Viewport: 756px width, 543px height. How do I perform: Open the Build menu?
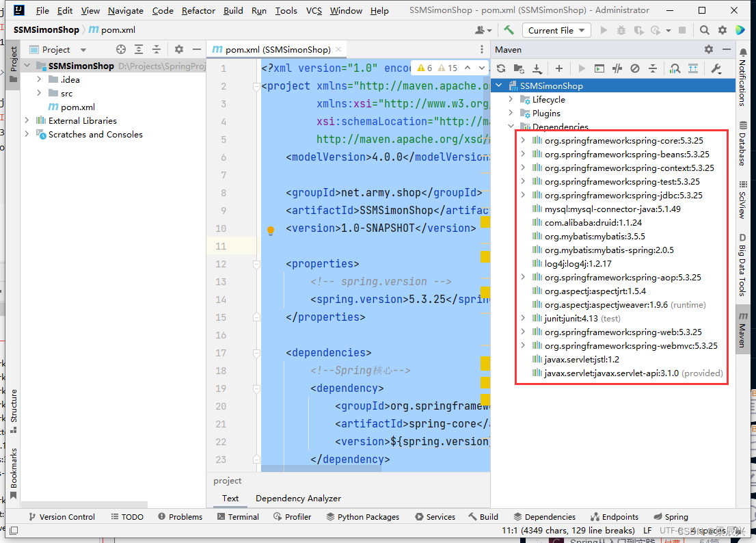[233, 11]
